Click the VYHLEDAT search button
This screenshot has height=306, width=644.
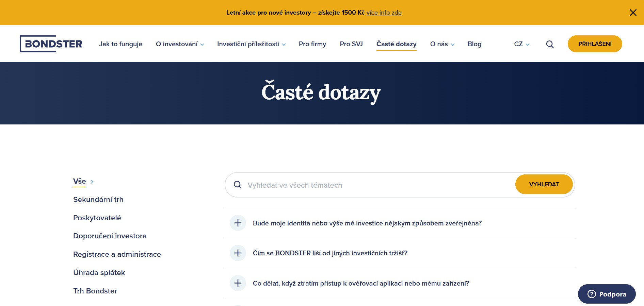(544, 184)
